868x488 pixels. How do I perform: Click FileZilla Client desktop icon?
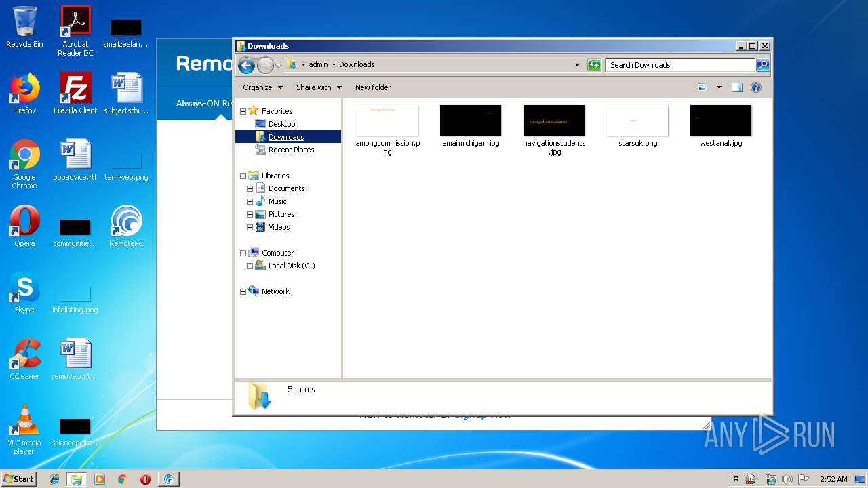point(75,94)
